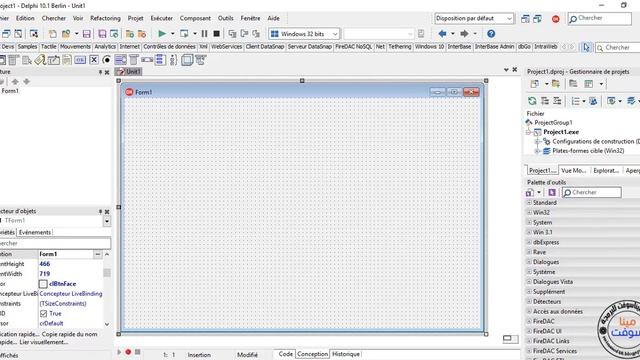Click the Structure pane up arrow
This screenshot has width=640, height=360.
pyautogui.click(x=15, y=82)
